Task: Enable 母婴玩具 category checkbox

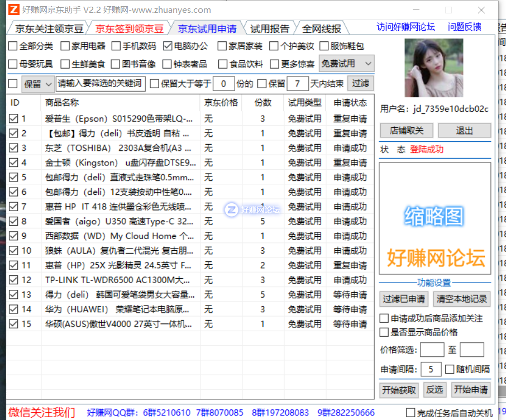Action: [x=13, y=64]
